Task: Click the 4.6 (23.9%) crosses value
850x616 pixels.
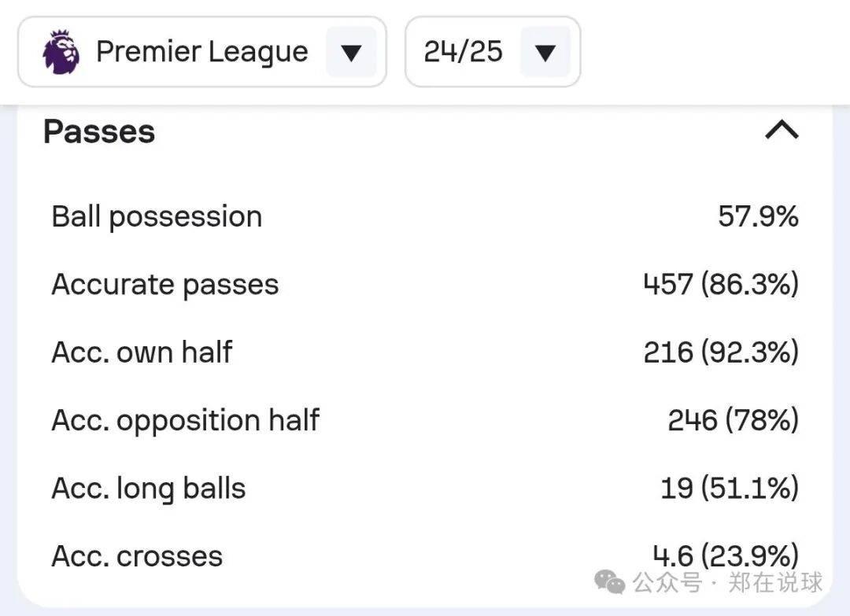Action: click(x=726, y=555)
